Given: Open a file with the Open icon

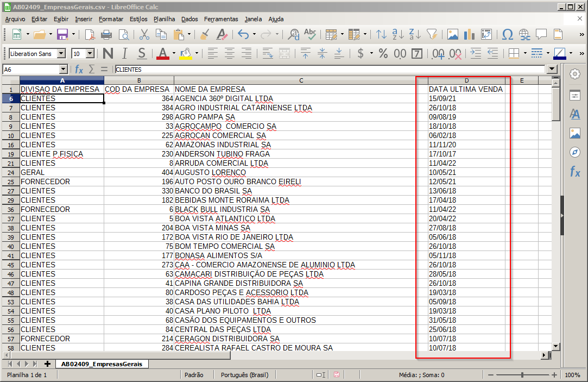Looking at the screenshot, I should [40, 35].
